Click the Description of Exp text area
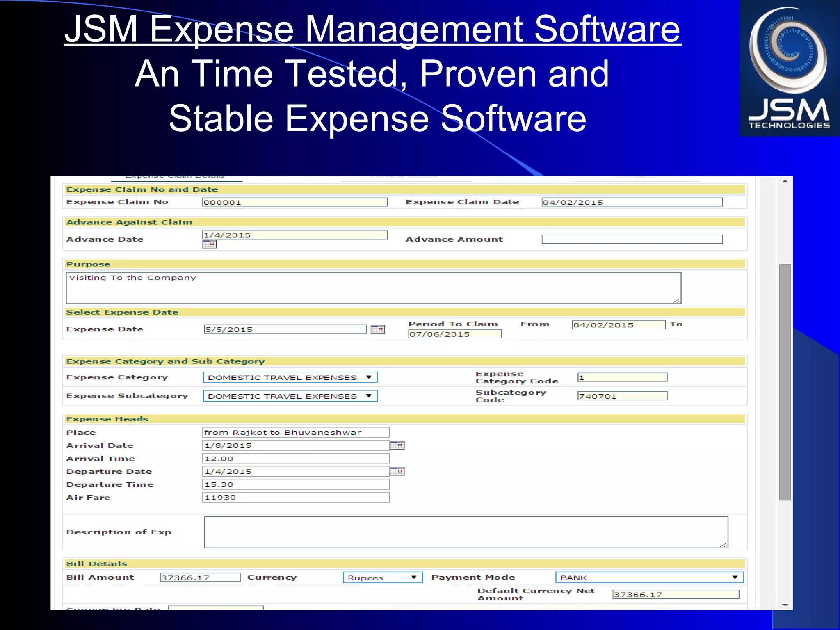 pos(466,532)
